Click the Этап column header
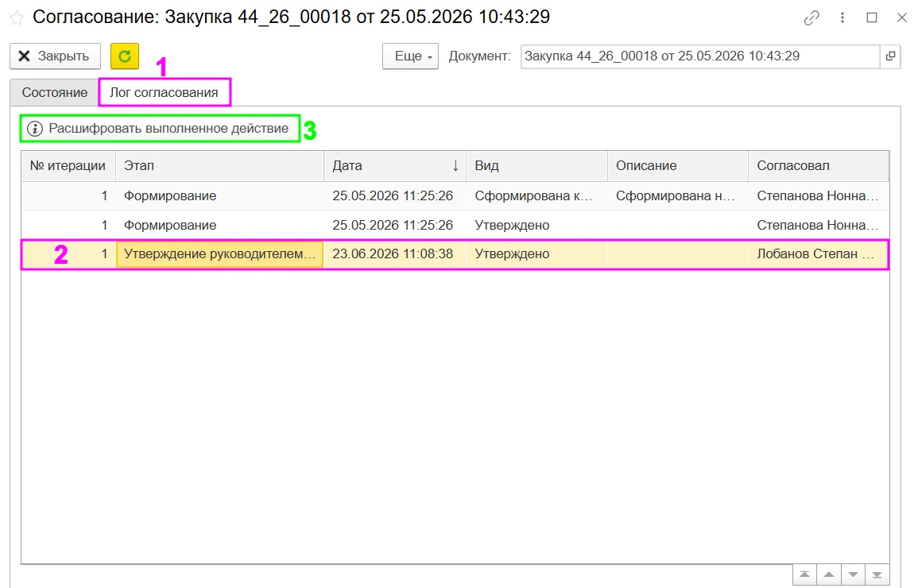This screenshot has height=588, width=914. pos(219,166)
